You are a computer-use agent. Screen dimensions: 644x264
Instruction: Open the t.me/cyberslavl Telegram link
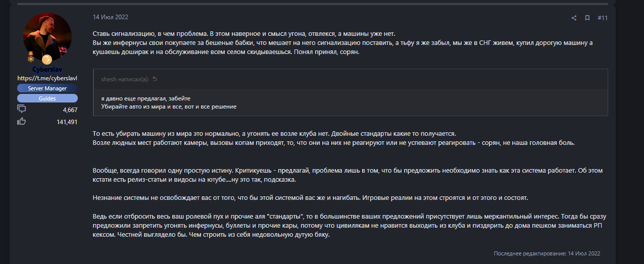point(47,78)
